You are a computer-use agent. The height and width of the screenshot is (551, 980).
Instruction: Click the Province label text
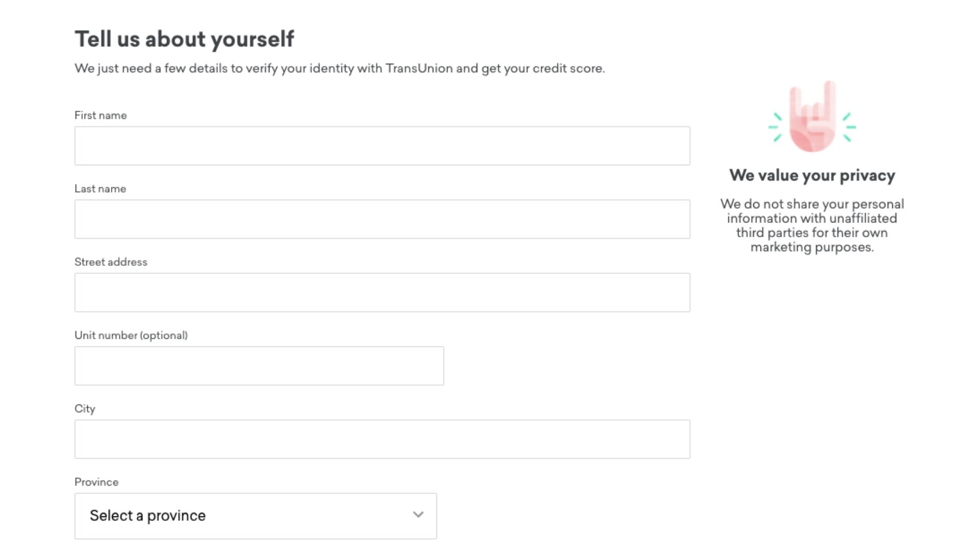pyautogui.click(x=96, y=482)
